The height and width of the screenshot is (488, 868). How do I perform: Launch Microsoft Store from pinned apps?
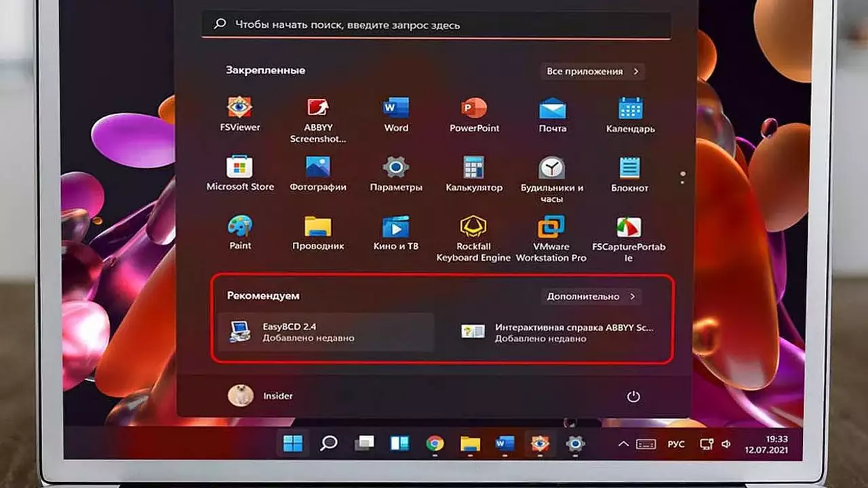coord(240,174)
